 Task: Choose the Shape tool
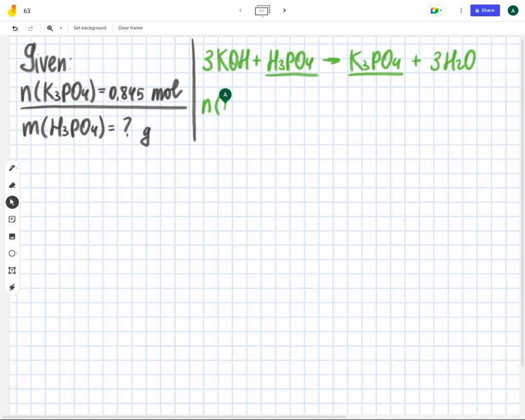(x=12, y=253)
